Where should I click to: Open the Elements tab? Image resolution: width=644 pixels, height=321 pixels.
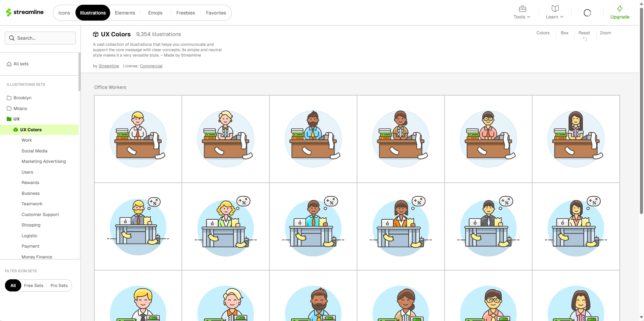tap(125, 13)
